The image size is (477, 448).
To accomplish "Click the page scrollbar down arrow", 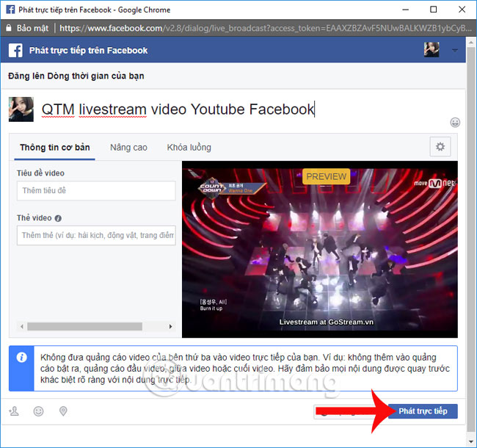I will [471, 441].
